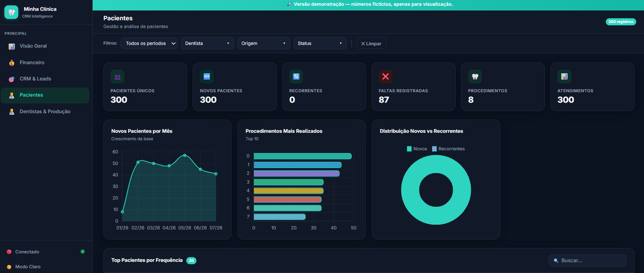Click the 20 count badge by Top Pacientes
The height and width of the screenshot is (273, 644).
click(191, 260)
